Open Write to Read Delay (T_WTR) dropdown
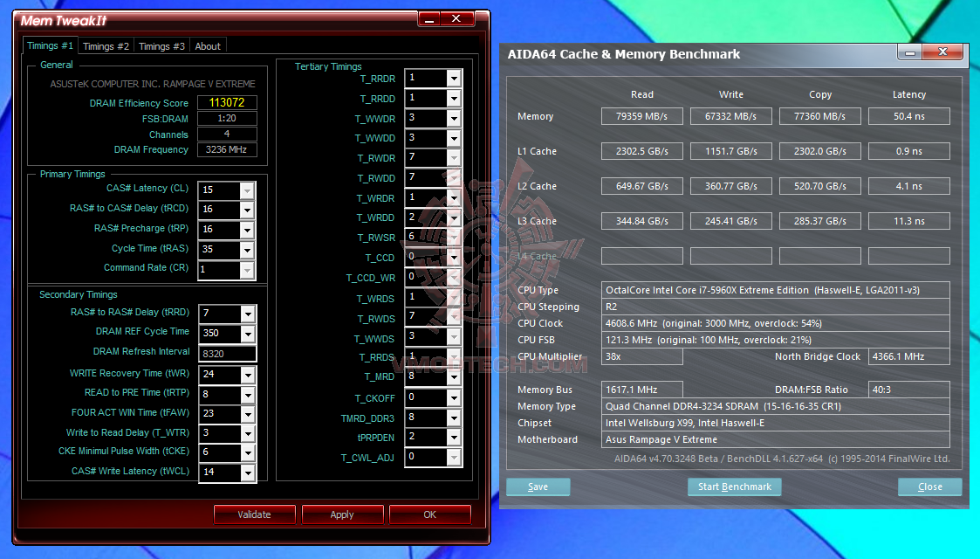 [x=248, y=433]
